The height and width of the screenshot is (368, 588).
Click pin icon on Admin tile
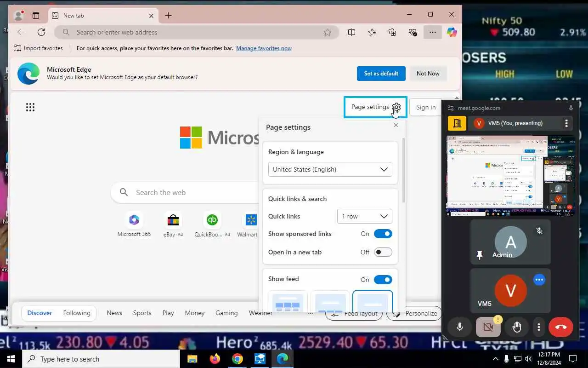tap(480, 255)
